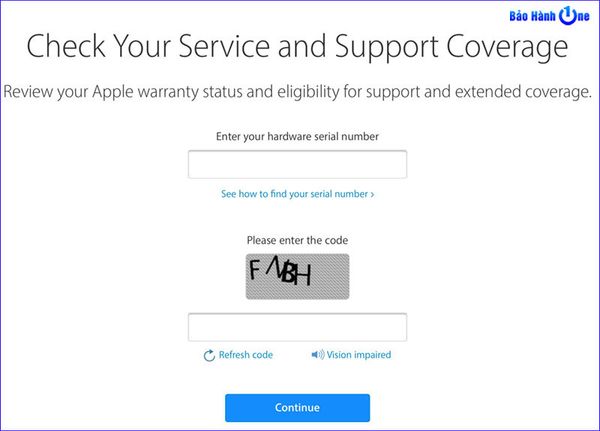Click the Refresh code circular arrow icon
This screenshot has height=431, width=600.
click(209, 355)
